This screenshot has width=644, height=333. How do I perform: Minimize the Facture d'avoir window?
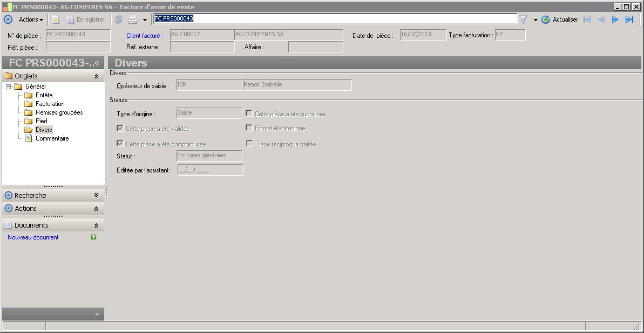tap(618, 6)
